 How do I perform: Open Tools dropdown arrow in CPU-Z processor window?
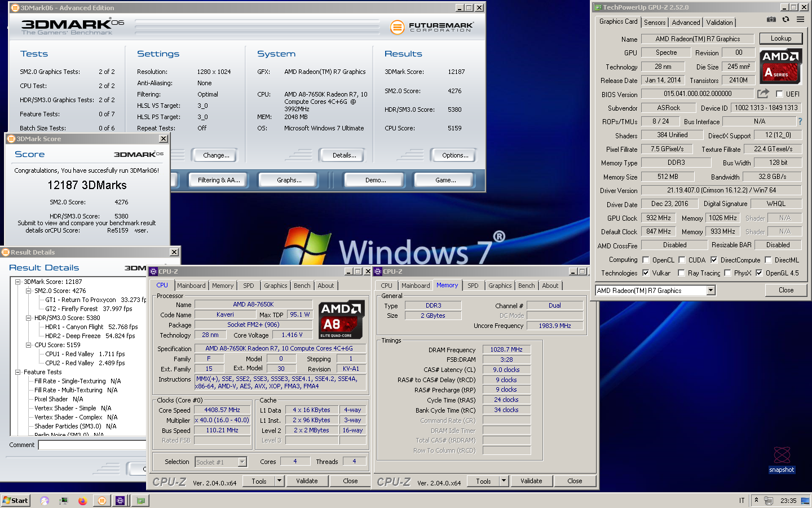(x=279, y=481)
